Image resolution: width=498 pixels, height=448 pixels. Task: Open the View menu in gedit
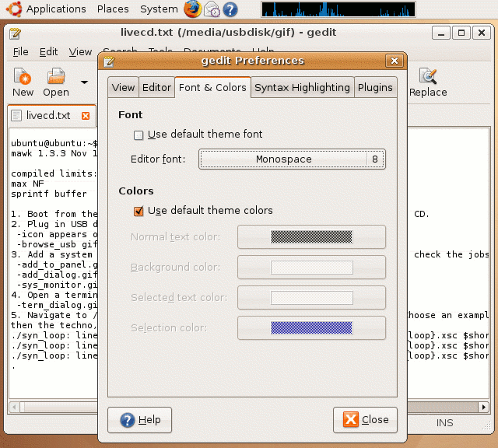tap(80, 52)
